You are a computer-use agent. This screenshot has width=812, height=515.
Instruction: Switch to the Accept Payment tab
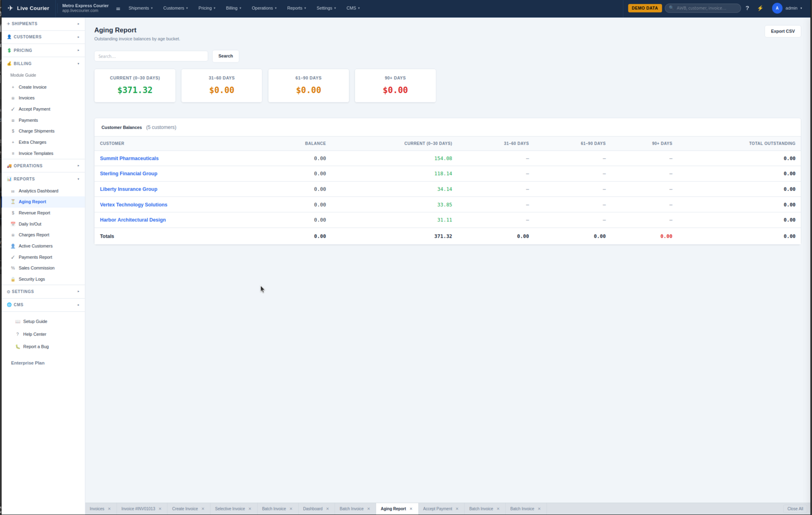437,509
